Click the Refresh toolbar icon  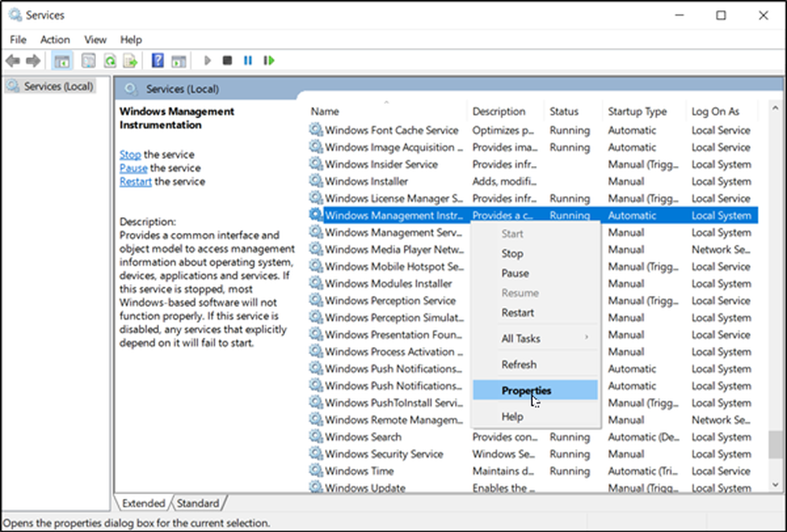110,61
